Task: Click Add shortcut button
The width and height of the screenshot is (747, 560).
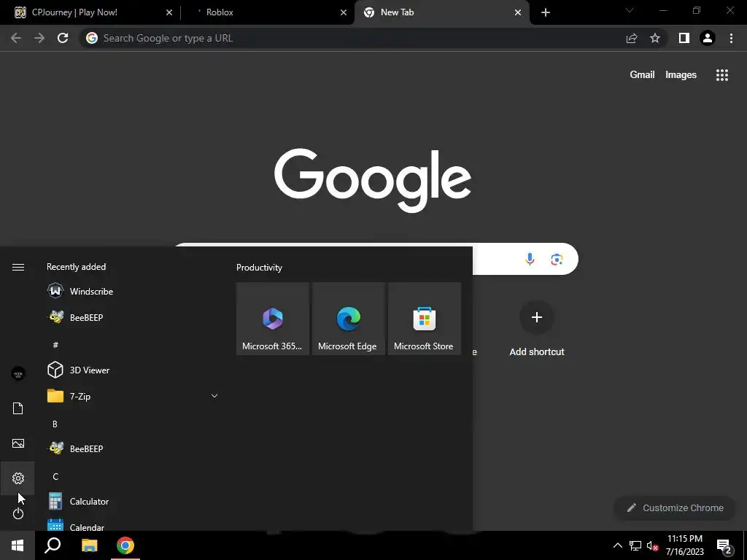Action: (536, 329)
